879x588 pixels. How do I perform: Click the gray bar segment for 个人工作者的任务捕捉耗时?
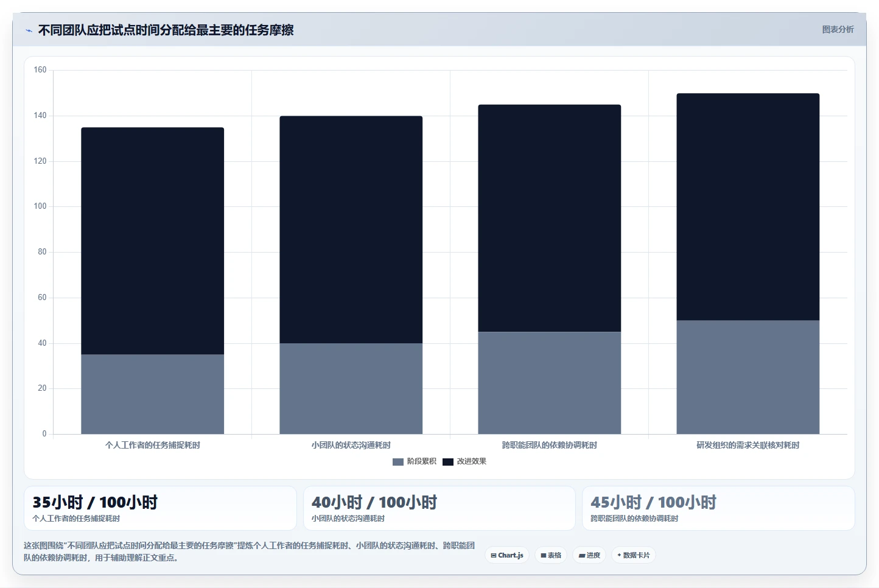tap(153, 394)
